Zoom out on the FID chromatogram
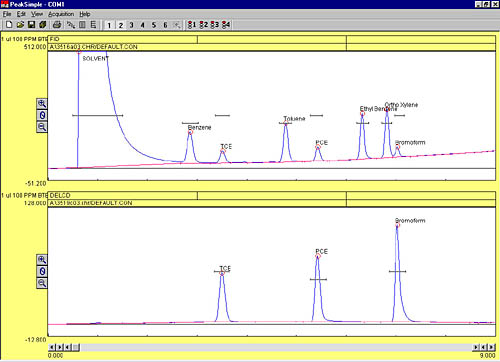Viewport: 500px width, 362px height. [42, 127]
